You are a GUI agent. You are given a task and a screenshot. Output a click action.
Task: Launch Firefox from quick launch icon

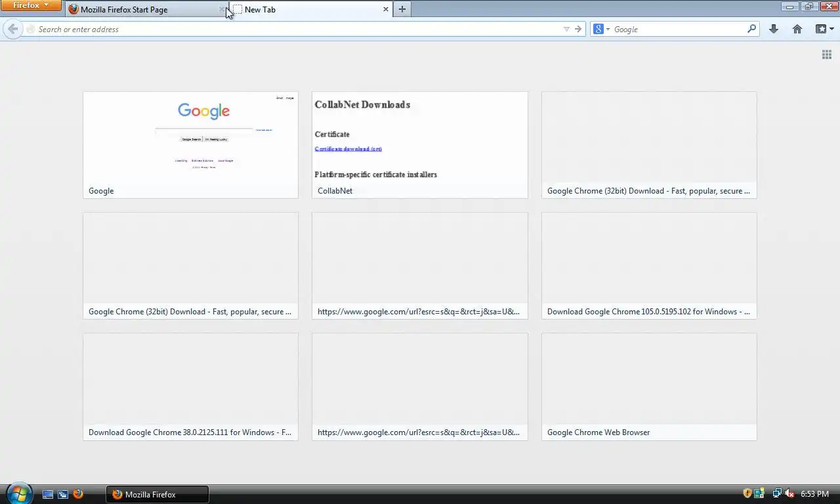coord(78,494)
